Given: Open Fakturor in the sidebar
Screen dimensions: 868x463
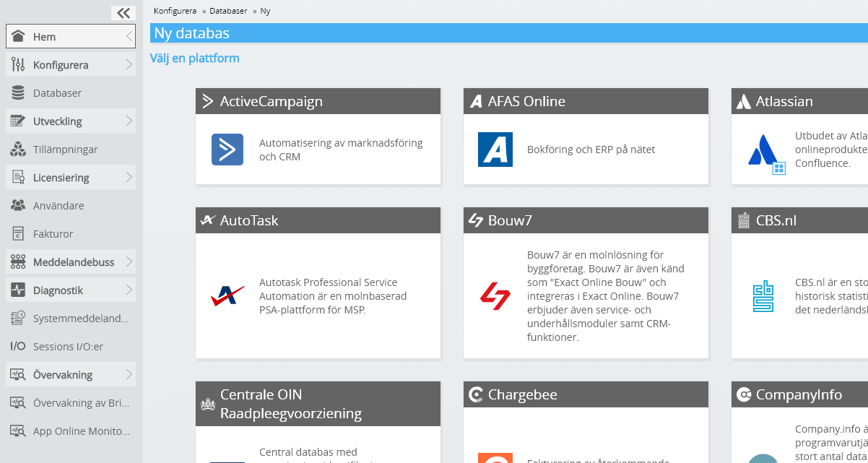Looking at the screenshot, I should tap(71, 233).
